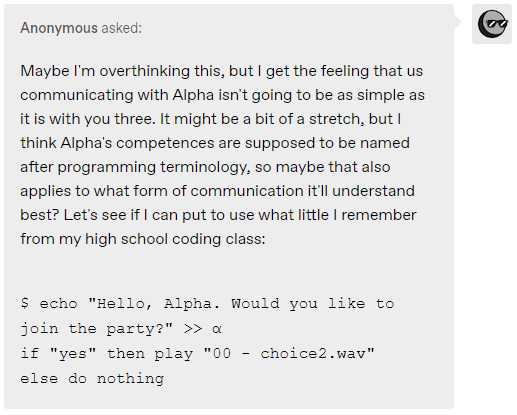
Task: Click the filename "00 - choice2.wav"
Action: point(289,353)
